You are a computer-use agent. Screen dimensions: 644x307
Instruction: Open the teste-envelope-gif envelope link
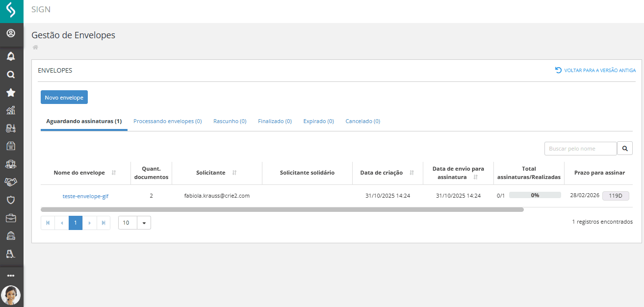pos(85,196)
